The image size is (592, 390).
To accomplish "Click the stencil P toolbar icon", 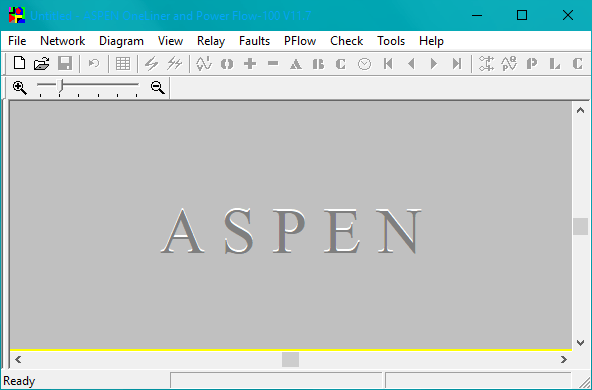I will click(x=532, y=64).
